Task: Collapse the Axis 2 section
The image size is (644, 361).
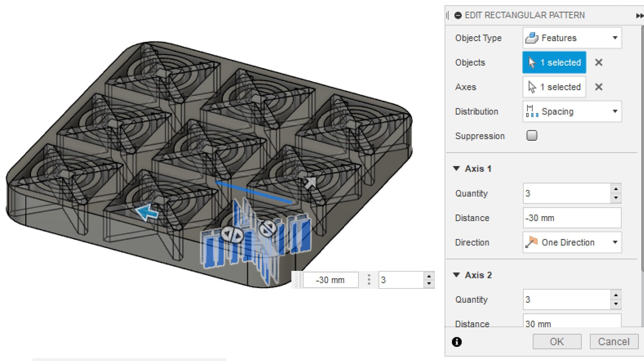Action: click(x=457, y=275)
